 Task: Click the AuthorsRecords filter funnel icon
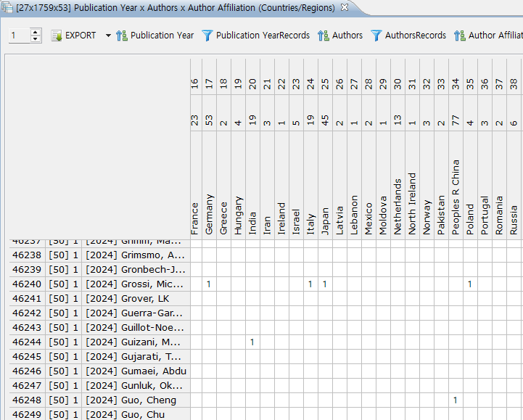pos(376,36)
